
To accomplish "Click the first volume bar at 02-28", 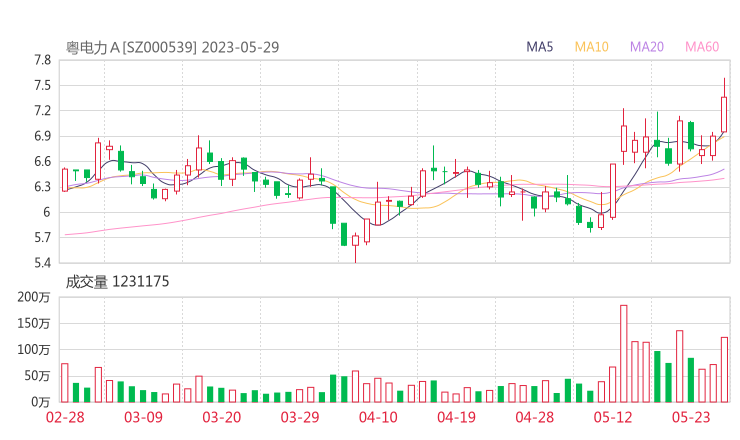I will (x=65, y=383).
